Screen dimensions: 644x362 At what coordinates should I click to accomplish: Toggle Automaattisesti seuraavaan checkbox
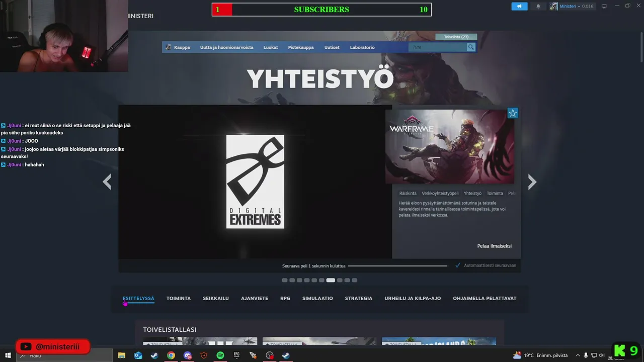458,265
